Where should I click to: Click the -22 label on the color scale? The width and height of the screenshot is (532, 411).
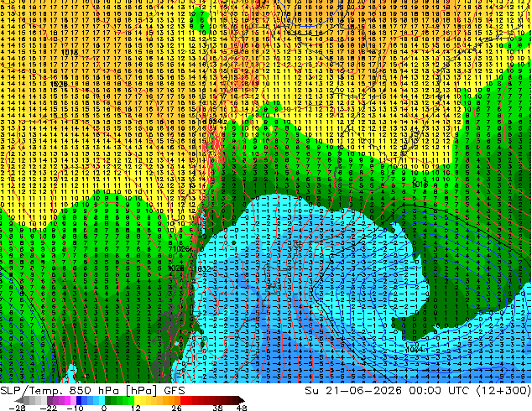(x=48, y=408)
